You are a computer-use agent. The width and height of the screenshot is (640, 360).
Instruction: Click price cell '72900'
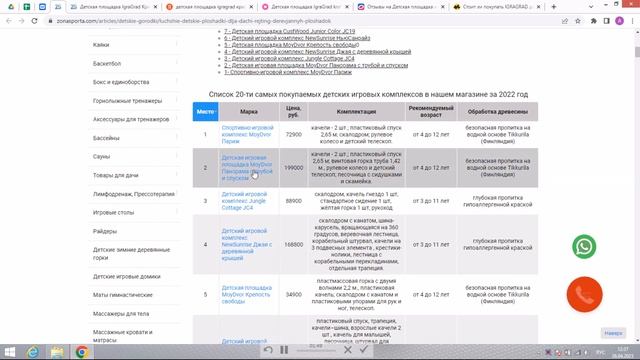293,134
